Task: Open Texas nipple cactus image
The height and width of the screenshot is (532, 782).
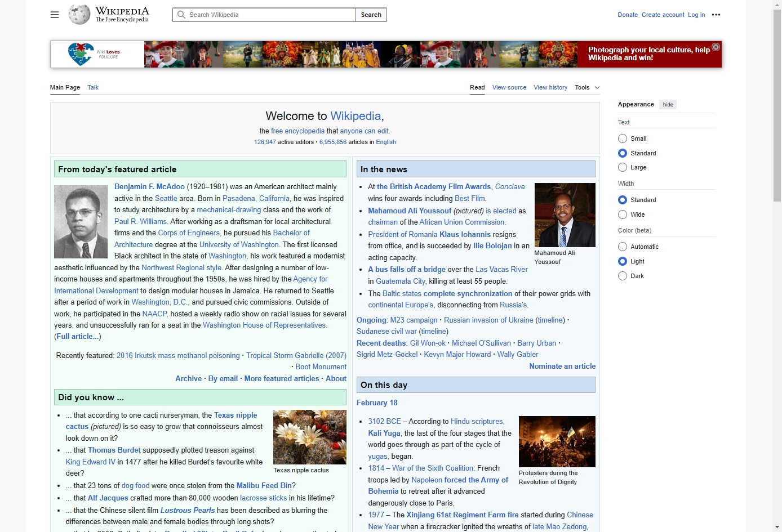Action: pyautogui.click(x=309, y=437)
